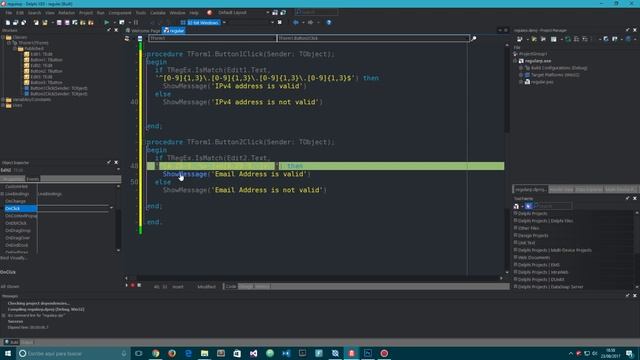Click the code editor horizontal scrollbar

(x=314, y=278)
